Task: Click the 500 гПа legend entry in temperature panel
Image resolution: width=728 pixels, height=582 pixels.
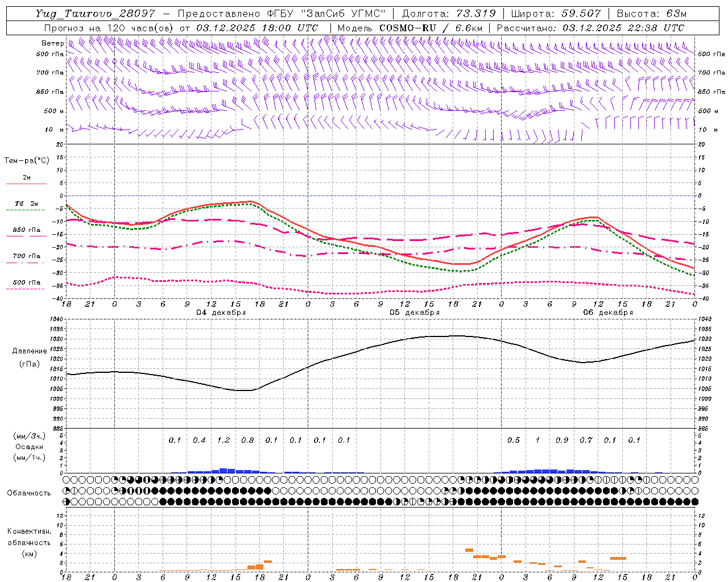Action: click(26, 282)
